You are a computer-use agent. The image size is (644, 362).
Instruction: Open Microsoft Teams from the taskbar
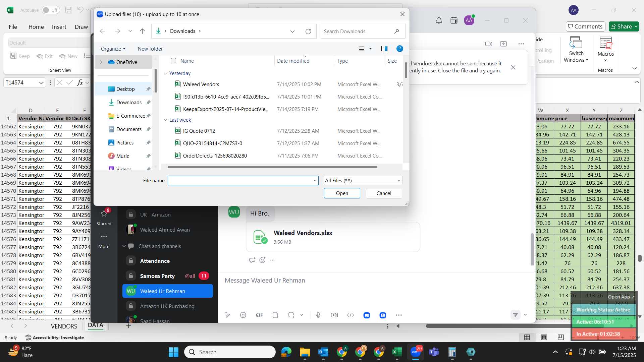434,352
